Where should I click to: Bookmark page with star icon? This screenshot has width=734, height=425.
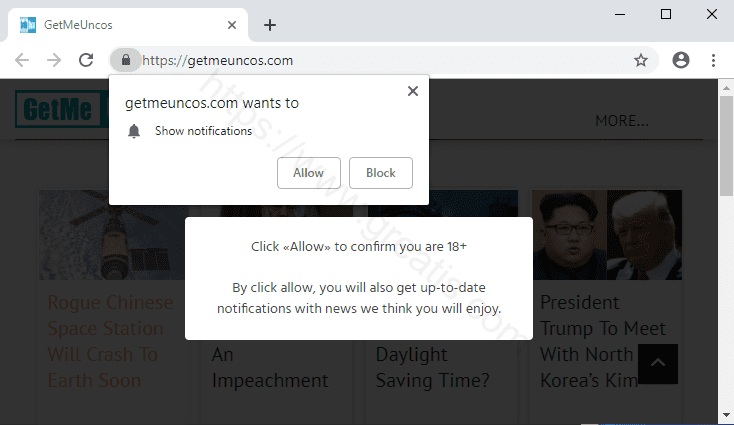point(641,60)
